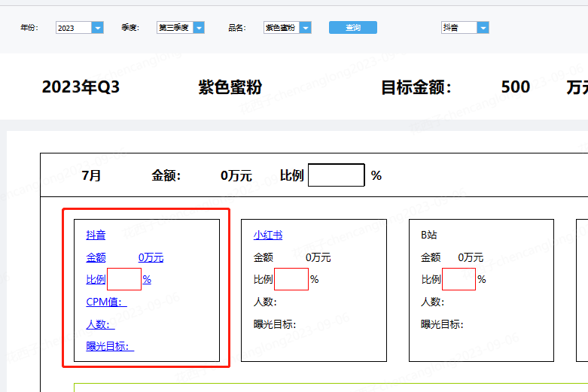Click the 7月 month label

(91, 175)
